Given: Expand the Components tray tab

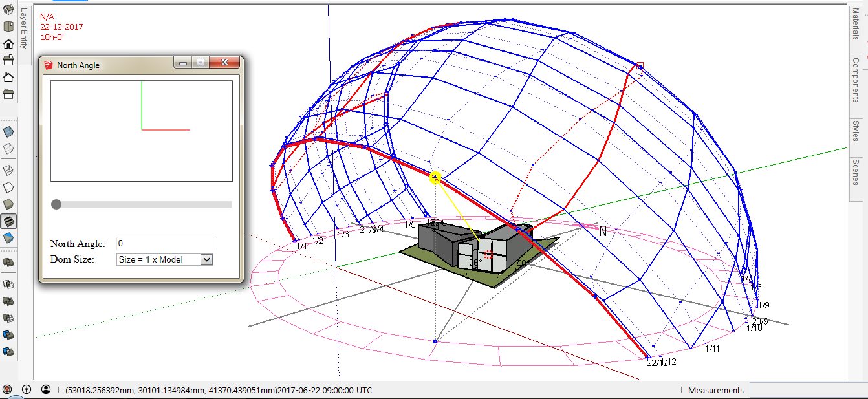Looking at the screenshot, I should 856,80.
